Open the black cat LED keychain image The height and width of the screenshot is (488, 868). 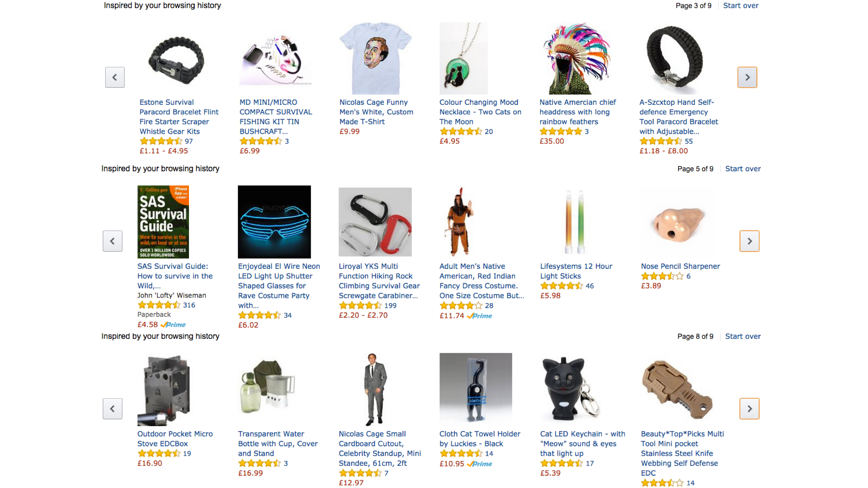[x=570, y=388]
